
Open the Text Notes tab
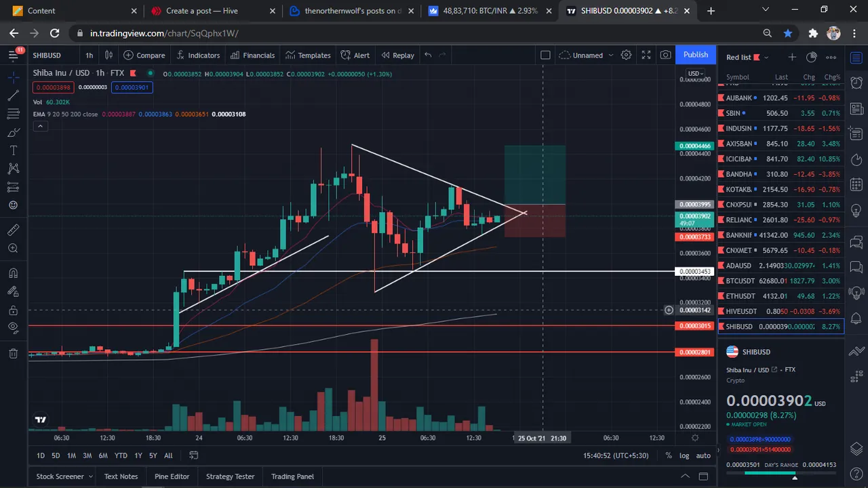tap(121, 476)
